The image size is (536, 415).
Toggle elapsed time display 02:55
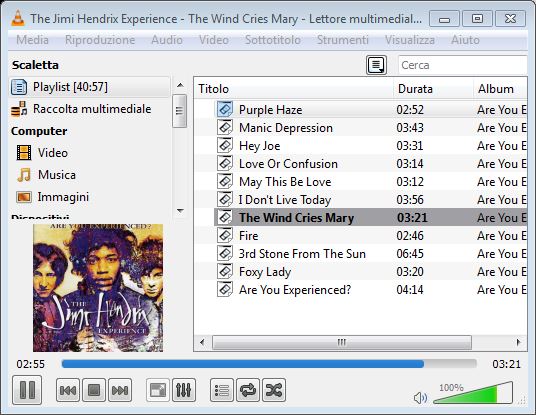pos(30,364)
